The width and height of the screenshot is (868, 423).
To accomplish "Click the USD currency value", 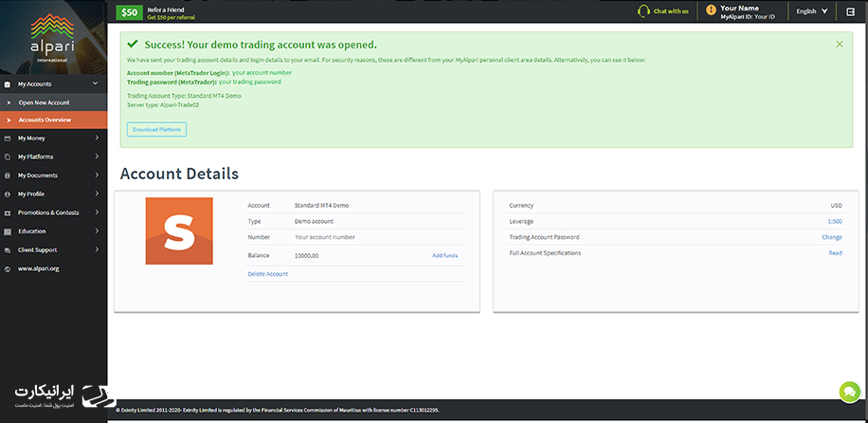I will (837, 205).
